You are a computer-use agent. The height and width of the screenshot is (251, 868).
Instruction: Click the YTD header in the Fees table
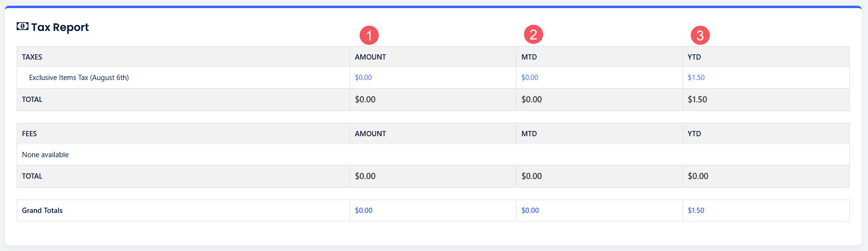(694, 134)
